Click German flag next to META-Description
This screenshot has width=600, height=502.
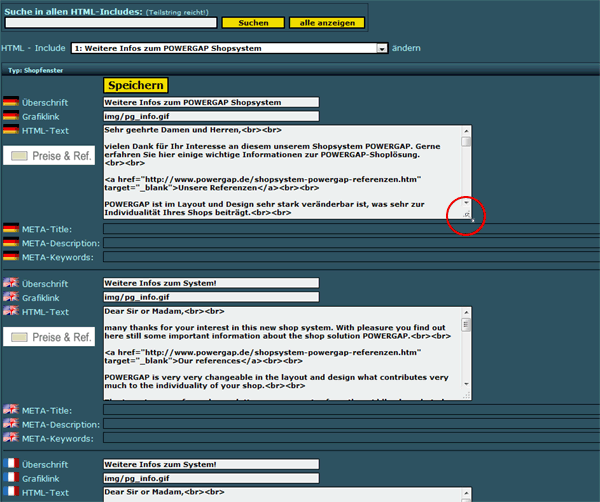point(11,242)
